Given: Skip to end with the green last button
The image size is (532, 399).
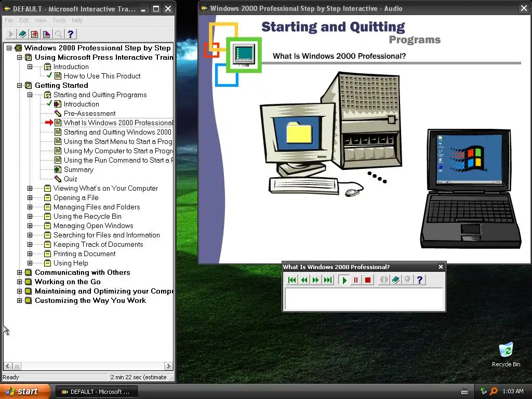Looking at the screenshot, I should click(x=328, y=280).
